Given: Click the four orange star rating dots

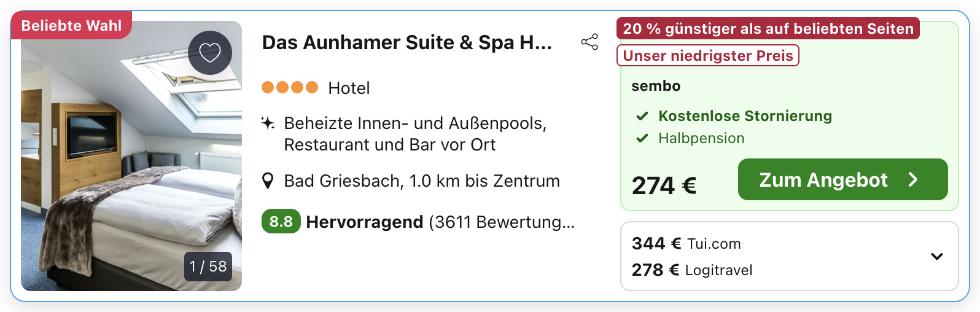Looking at the screenshot, I should (x=290, y=87).
